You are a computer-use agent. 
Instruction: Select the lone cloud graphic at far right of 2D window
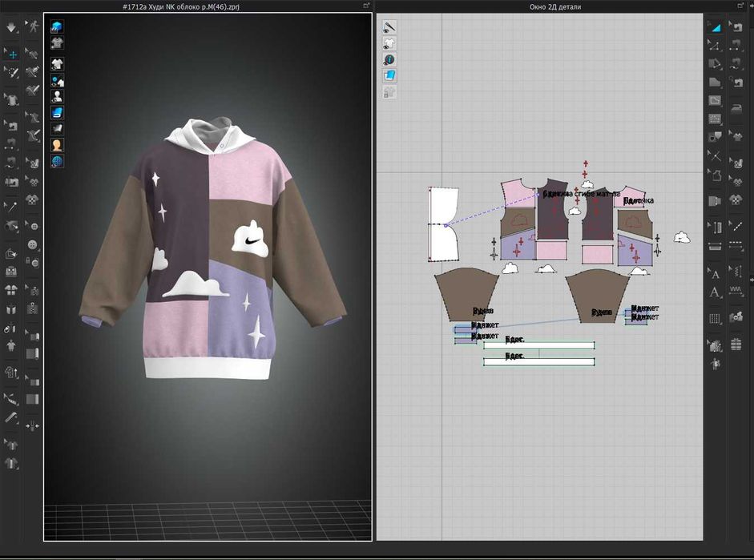coord(682,237)
